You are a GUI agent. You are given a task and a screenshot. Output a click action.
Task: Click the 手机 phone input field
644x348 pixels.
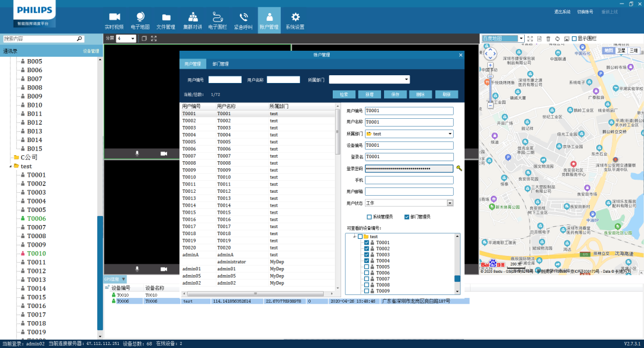409,180
